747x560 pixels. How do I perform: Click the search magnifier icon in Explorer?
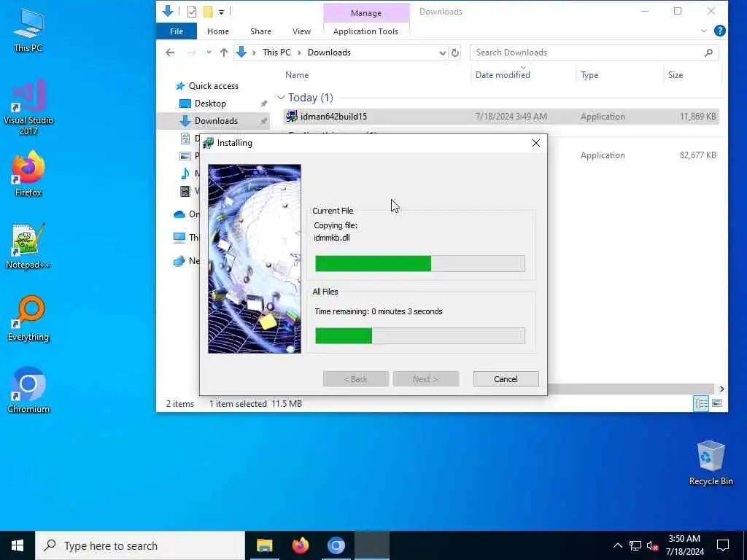pos(708,52)
